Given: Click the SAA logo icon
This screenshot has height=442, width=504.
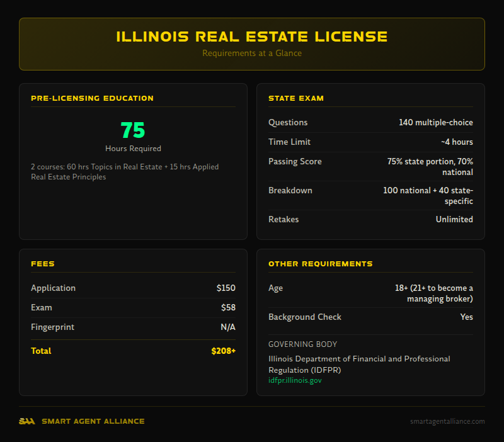Looking at the screenshot, I should [28, 421].
